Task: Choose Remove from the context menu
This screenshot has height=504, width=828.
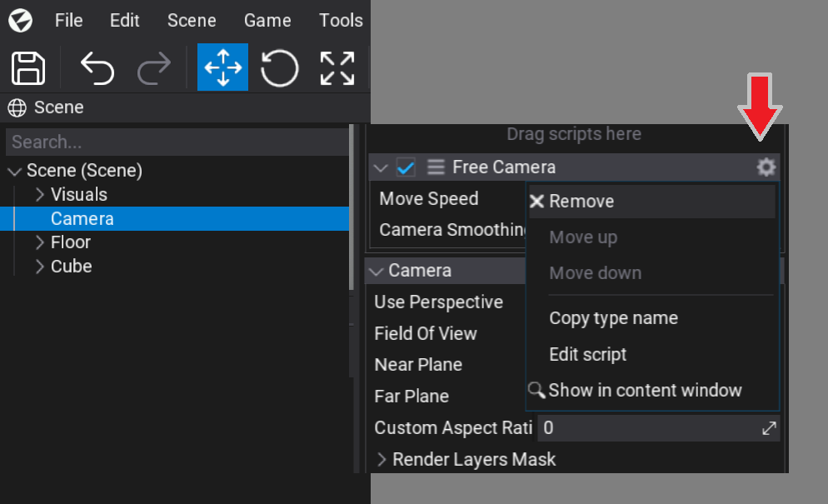Action: [x=581, y=202]
